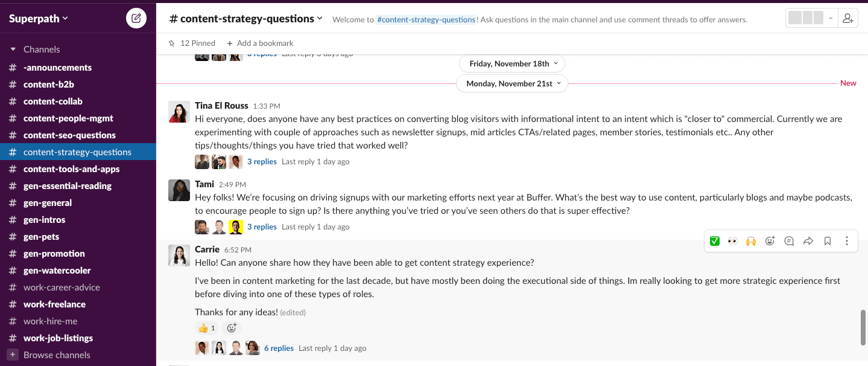React with the eyes emoji

click(x=733, y=241)
